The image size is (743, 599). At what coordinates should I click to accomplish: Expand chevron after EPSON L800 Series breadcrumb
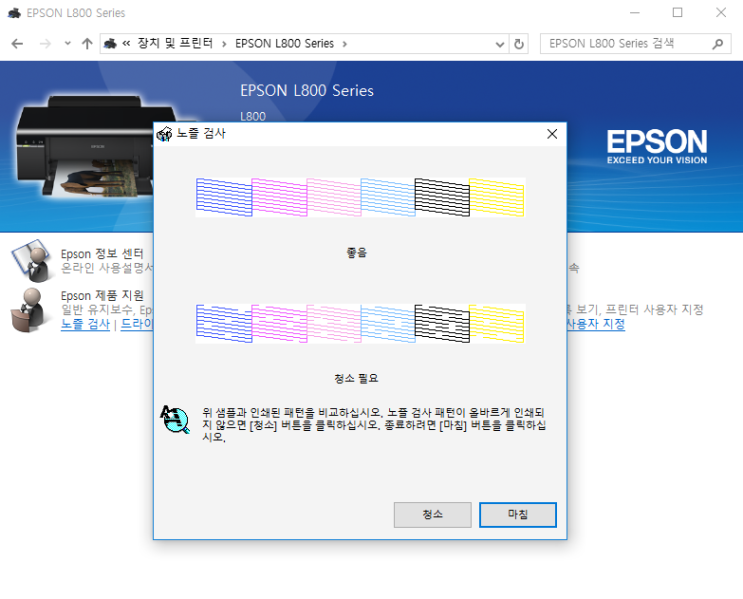[345, 44]
